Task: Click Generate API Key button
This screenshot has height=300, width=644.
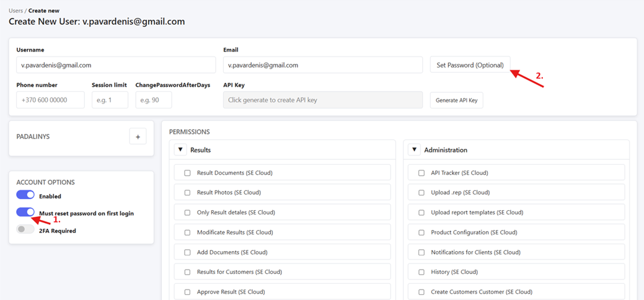Action: (457, 100)
